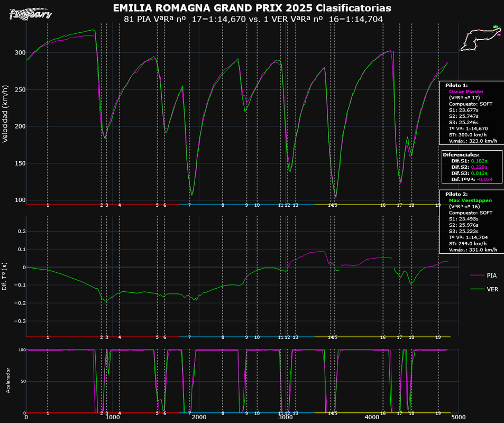Viewport: 504px width, 423px height.
Task: Select the V.máx.: 331.0 km/h entry
Action: tap(473, 250)
